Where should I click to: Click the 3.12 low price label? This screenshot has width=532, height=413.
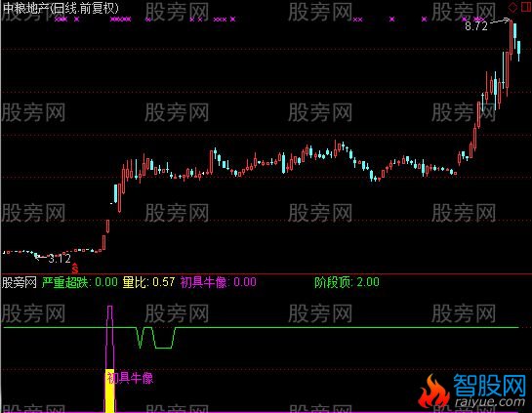click(x=60, y=259)
